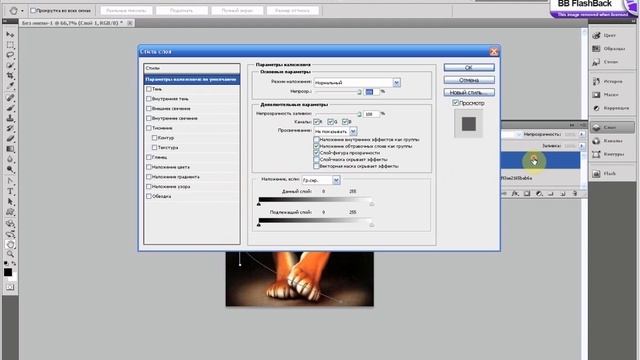Viewport: 640px width, 360px height.
Task: Enable the Тень (Drop Shadow) checkbox
Action: 149,89
